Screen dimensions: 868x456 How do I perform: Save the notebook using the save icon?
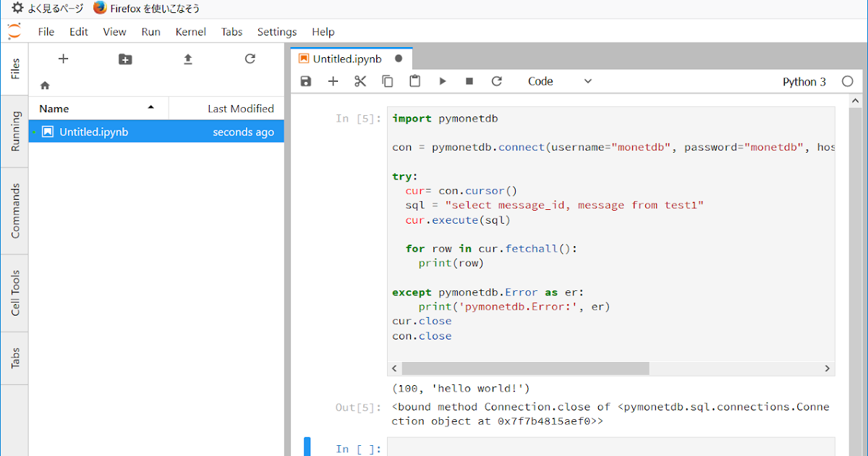tap(305, 81)
